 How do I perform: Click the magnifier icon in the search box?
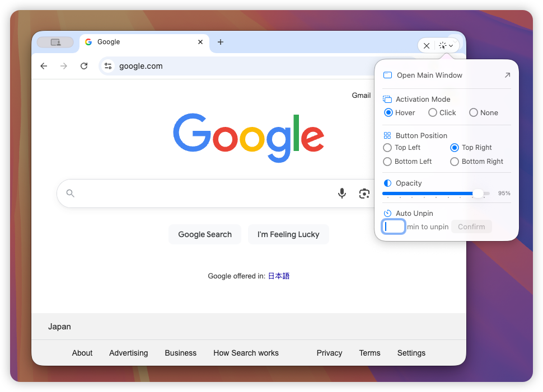point(71,193)
